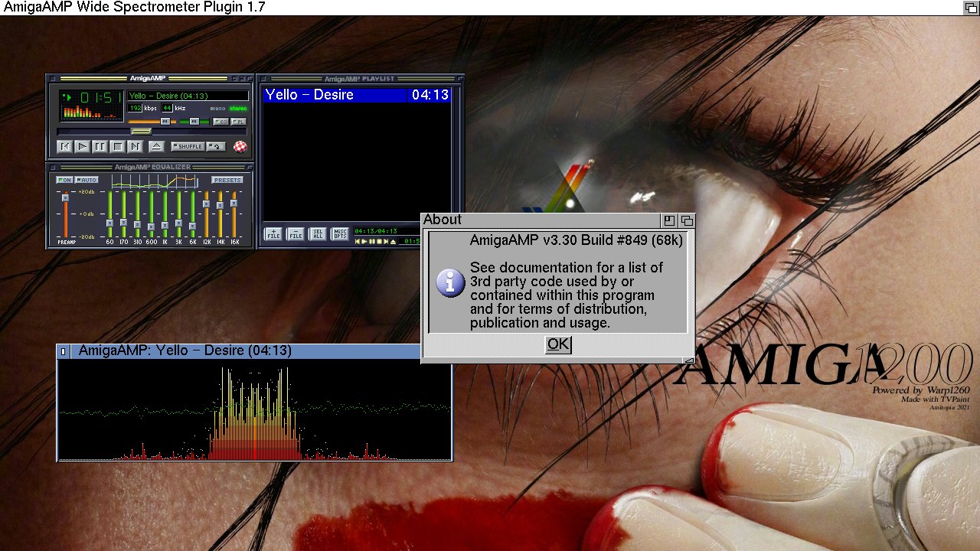980x551 pixels.
Task: Click the playlist mini play icon
Action: [364, 242]
